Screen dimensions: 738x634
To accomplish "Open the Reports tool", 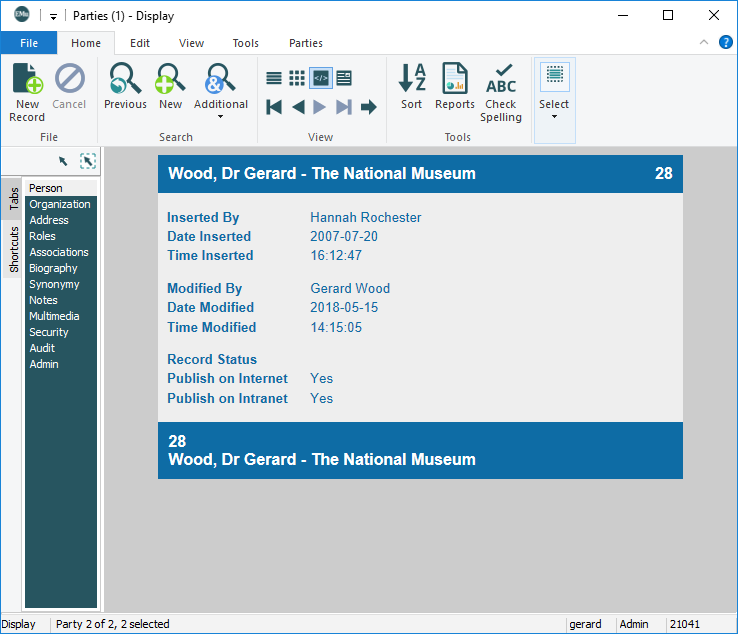I will pyautogui.click(x=455, y=80).
